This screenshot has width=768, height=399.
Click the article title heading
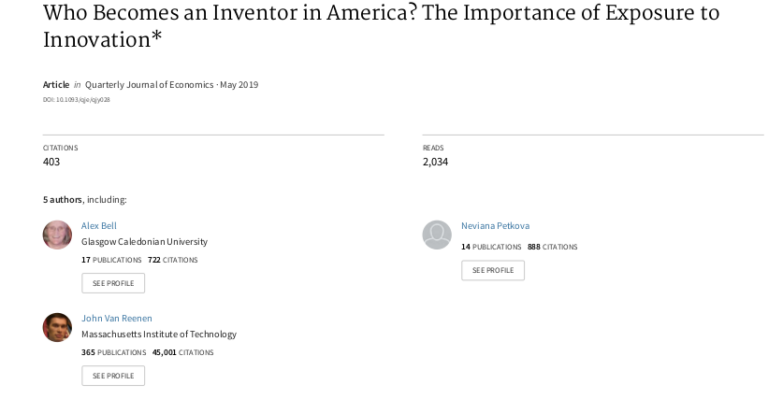click(381, 26)
